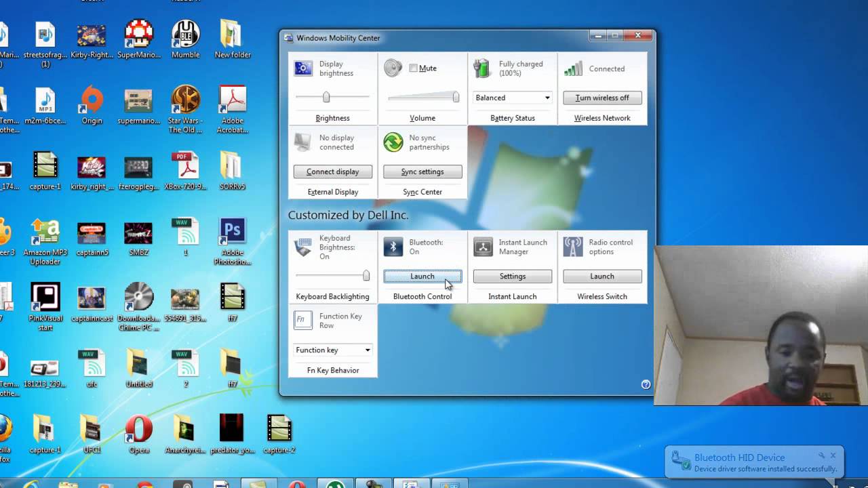
Task: Click the Connect display button
Action: (x=333, y=171)
